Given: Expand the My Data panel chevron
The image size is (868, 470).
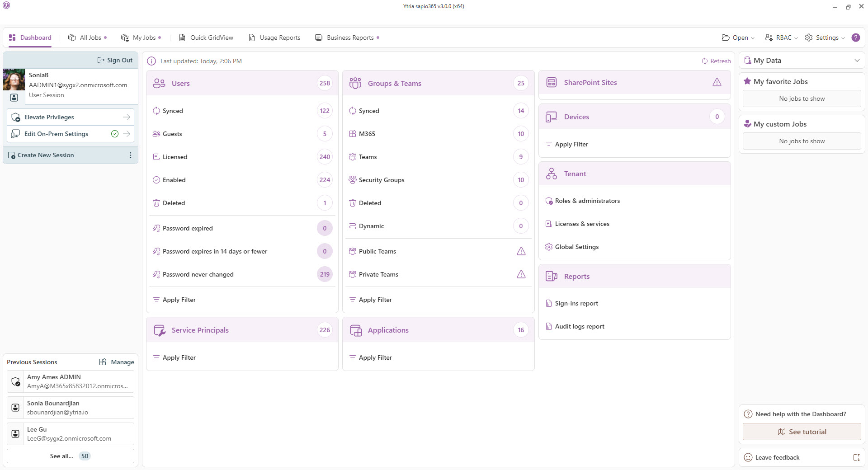Looking at the screenshot, I should [x=857, y=61].
